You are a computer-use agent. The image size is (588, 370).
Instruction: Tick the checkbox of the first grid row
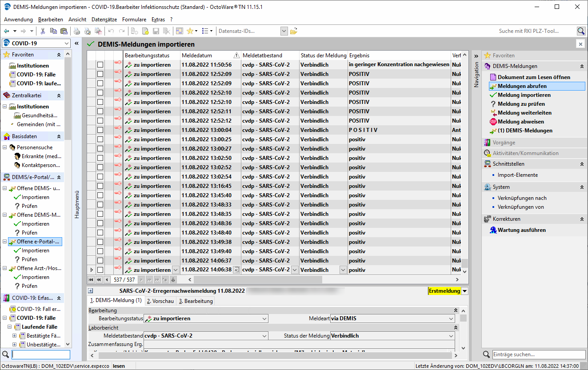pos(100,65)
